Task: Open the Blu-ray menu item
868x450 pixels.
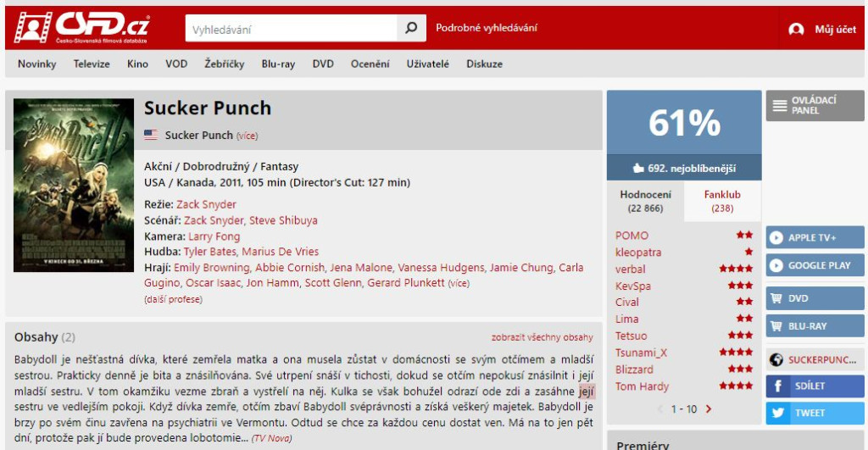Action: [278, 64]
